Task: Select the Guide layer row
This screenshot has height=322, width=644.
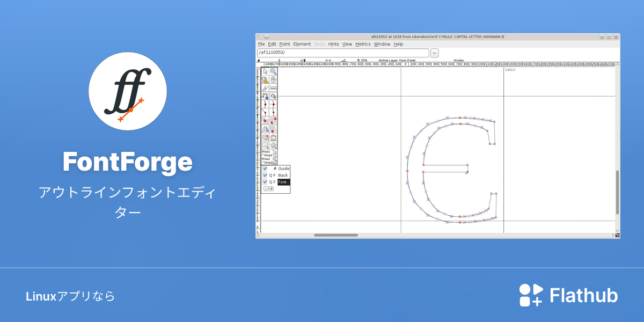Action: coord(276,169)
